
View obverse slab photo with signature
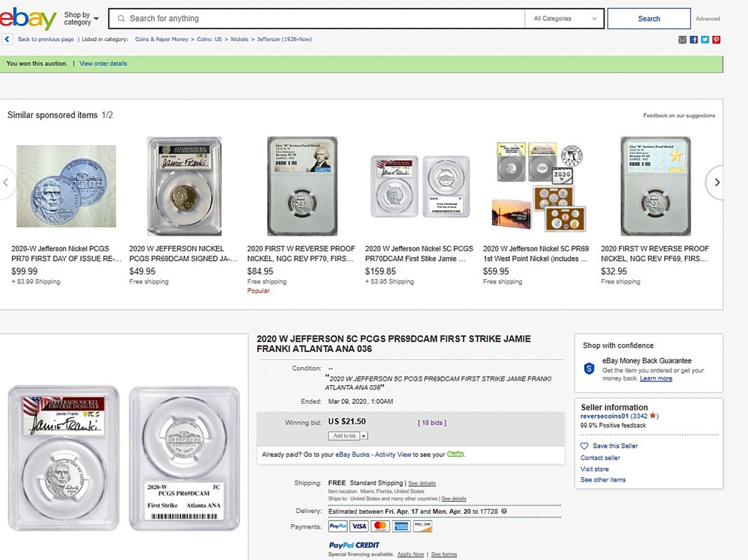point(64,458)
